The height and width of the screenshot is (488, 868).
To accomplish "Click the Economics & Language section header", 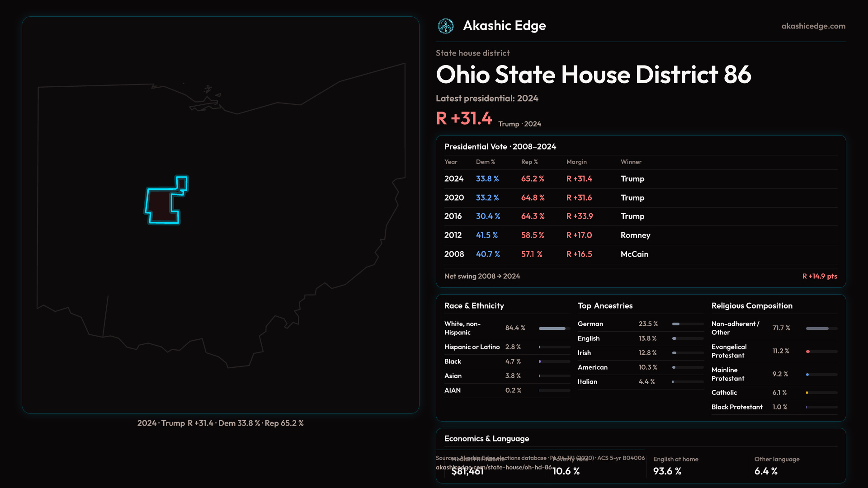I will 486,439.
